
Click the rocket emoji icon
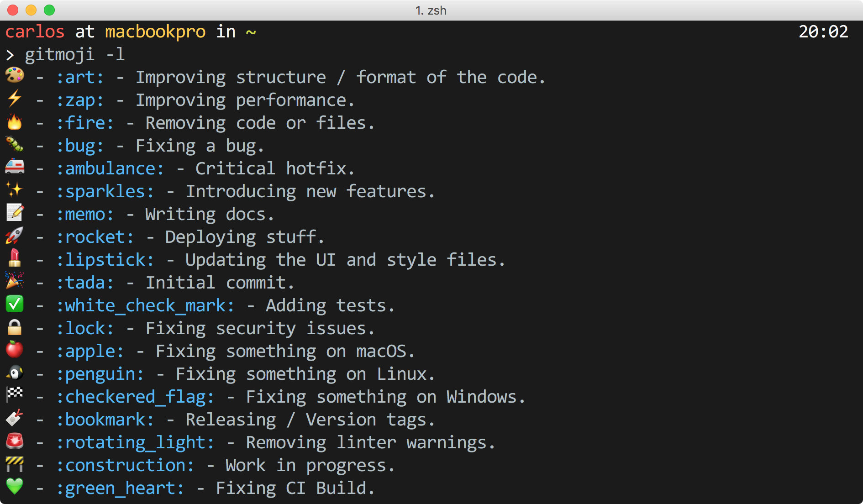(x=15, y=236)
